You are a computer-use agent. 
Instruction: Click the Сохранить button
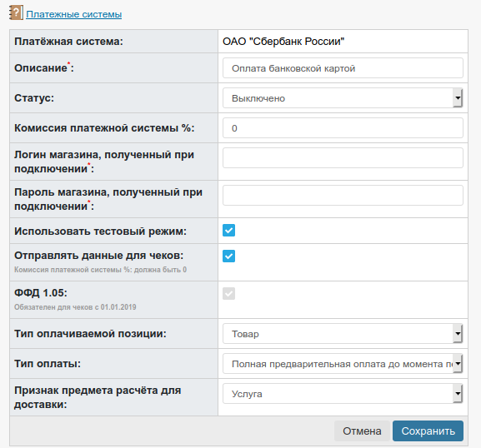(428, 431)
